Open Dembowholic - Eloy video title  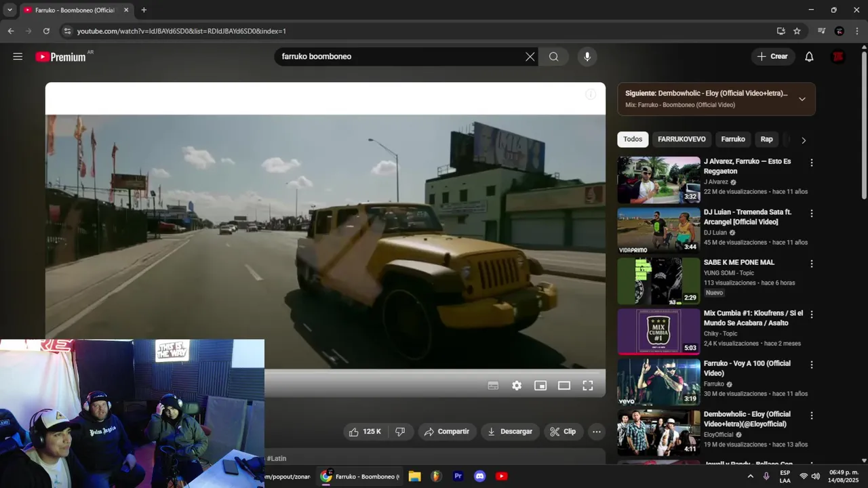tap(747, 419)
